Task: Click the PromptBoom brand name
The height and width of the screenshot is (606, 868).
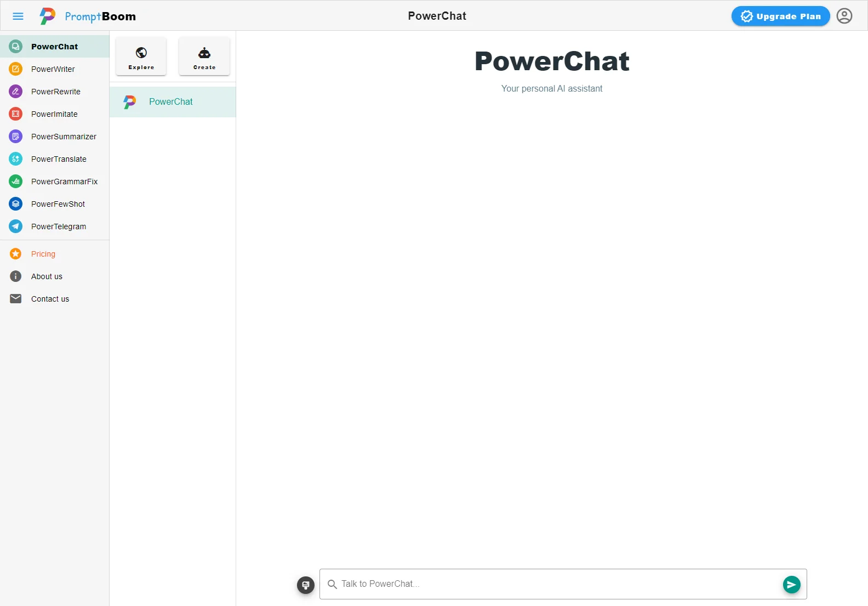Action: [x=100, y=16]
